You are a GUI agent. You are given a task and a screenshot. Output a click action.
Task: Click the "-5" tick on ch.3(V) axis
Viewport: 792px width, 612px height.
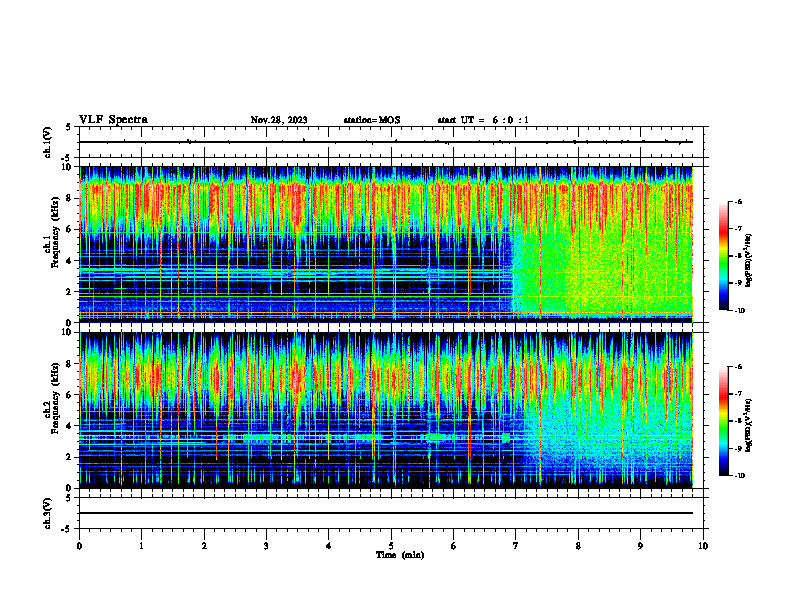67,529
